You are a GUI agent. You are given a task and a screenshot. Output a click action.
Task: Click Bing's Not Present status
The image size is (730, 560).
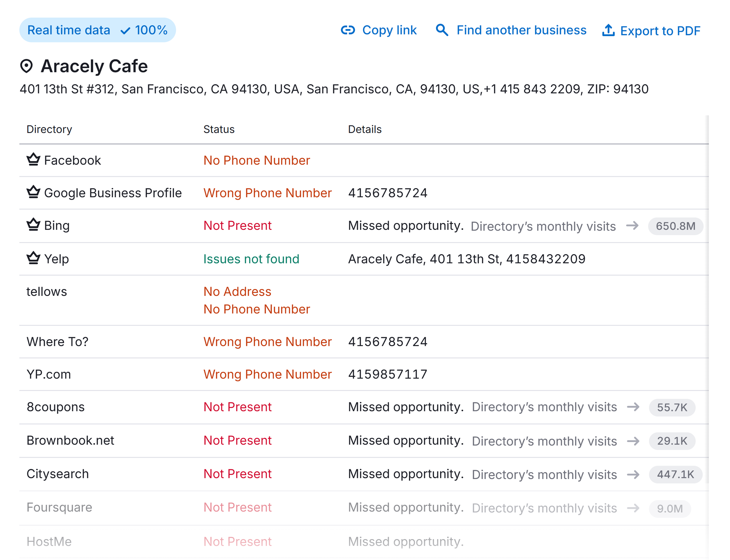(238, 226)
